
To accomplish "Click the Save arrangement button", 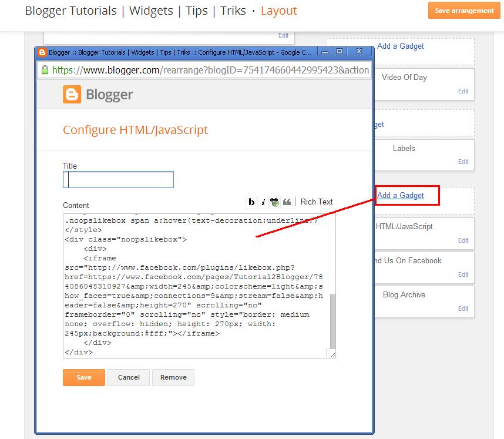I will tap(464, 10).
